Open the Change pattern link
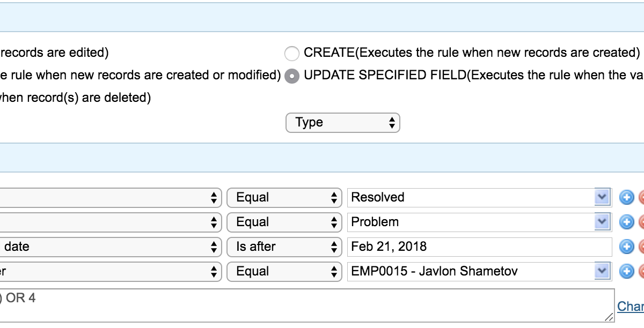This screenshot has width=644, height=328. 631,307
